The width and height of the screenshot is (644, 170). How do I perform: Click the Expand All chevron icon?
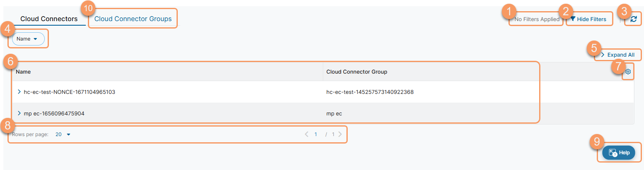pos(603,55)
